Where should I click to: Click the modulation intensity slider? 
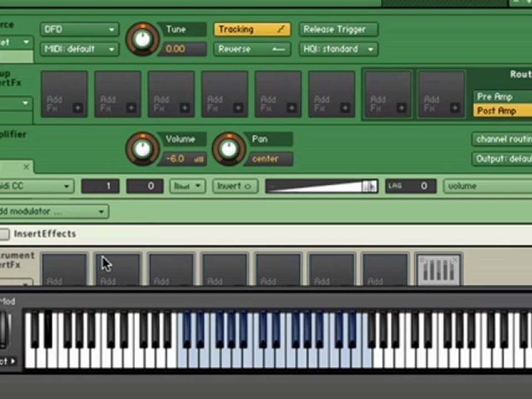coord(321,186)
